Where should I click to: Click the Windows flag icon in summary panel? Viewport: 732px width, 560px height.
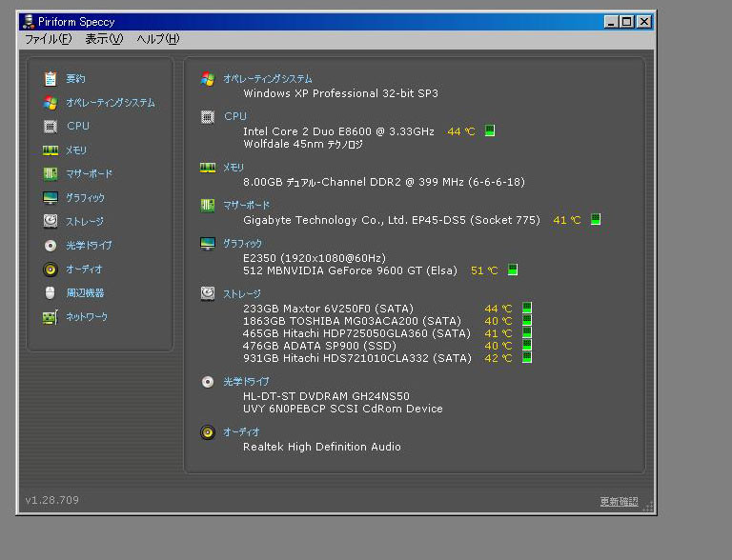click(208, 79)
